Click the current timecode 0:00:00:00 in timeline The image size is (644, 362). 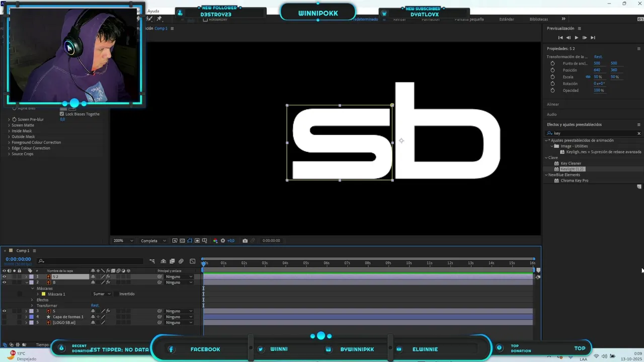point(18,259)
